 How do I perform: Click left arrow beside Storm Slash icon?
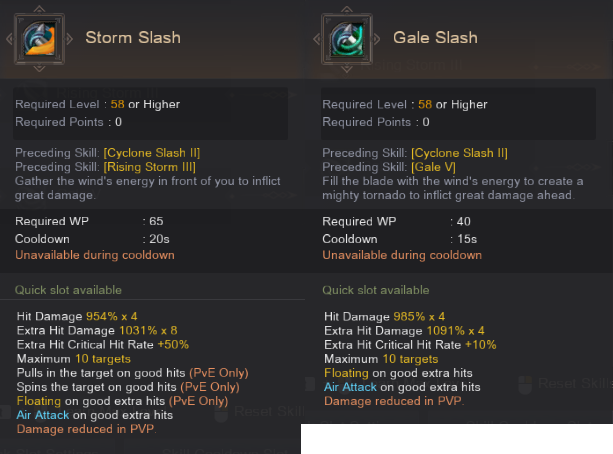pos(9,39)
